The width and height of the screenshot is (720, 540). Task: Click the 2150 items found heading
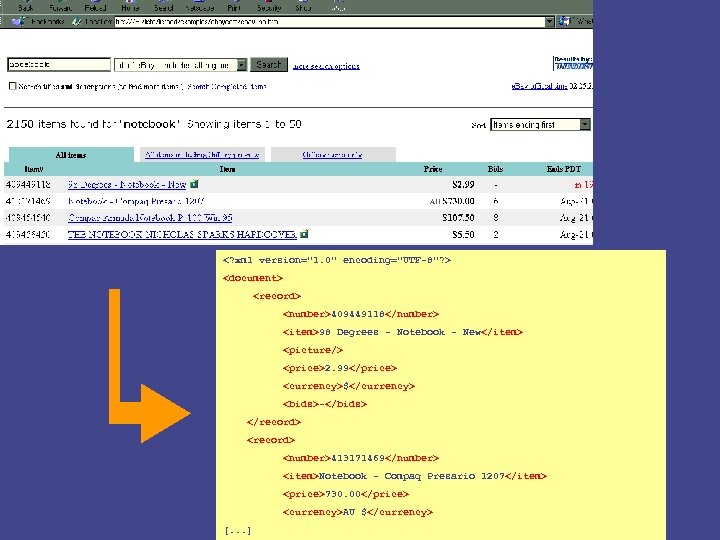(153, 124)
